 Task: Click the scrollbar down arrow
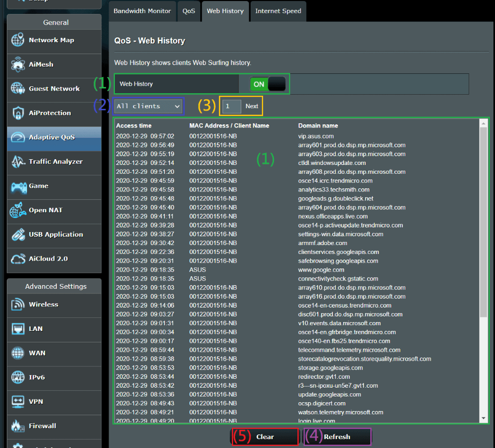484,418
